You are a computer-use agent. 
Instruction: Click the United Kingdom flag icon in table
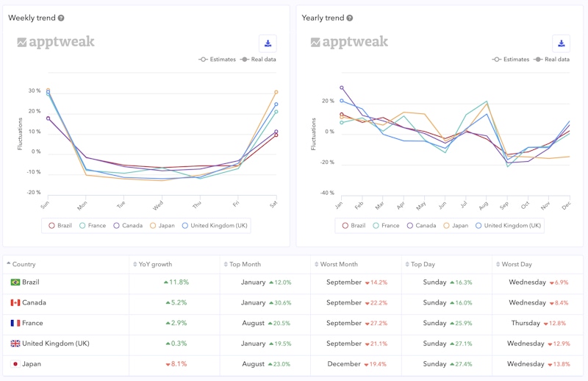(x=15, y=343)
